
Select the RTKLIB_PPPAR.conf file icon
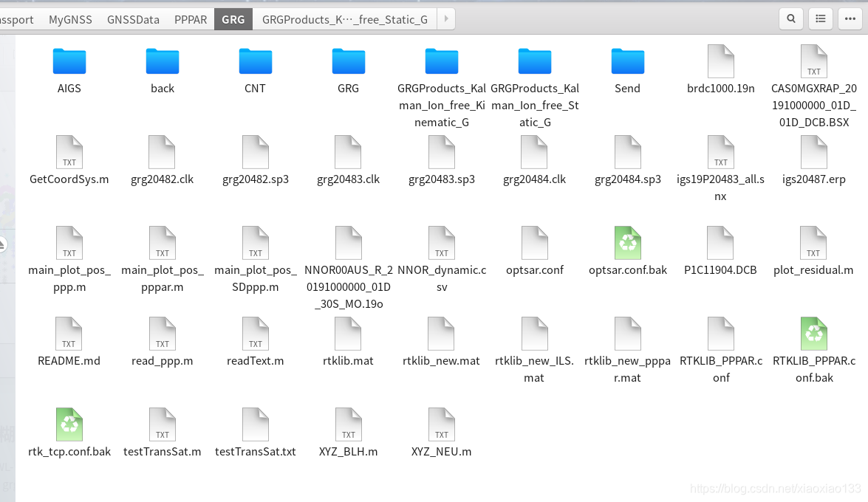pyautogui.click(x=721, y=334)
